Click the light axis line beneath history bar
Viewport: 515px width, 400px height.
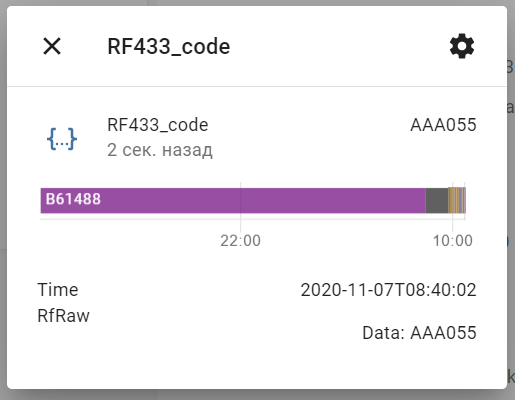pos(253,219)
